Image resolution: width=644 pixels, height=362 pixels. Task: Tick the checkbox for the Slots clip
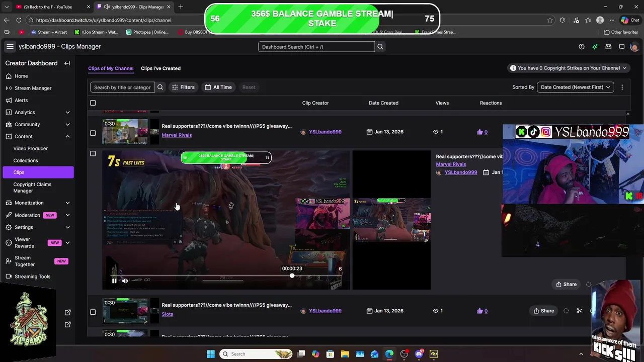pos(93,312)
